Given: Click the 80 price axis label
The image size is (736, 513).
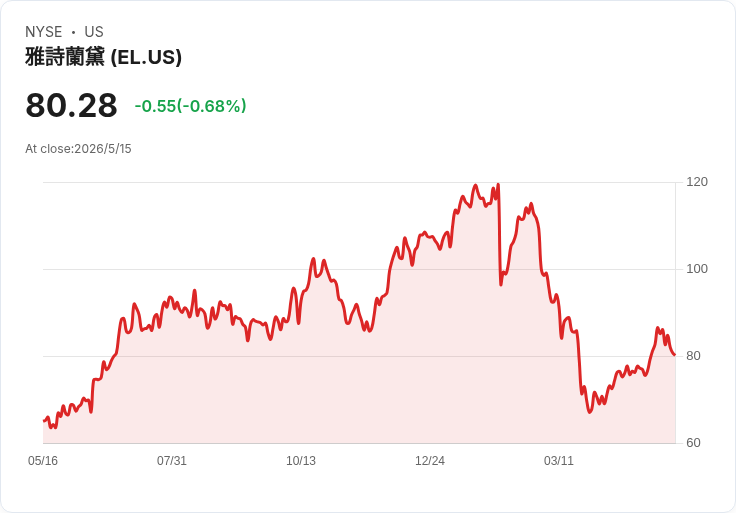Looking at the screenshot, I should click(693, 356).
